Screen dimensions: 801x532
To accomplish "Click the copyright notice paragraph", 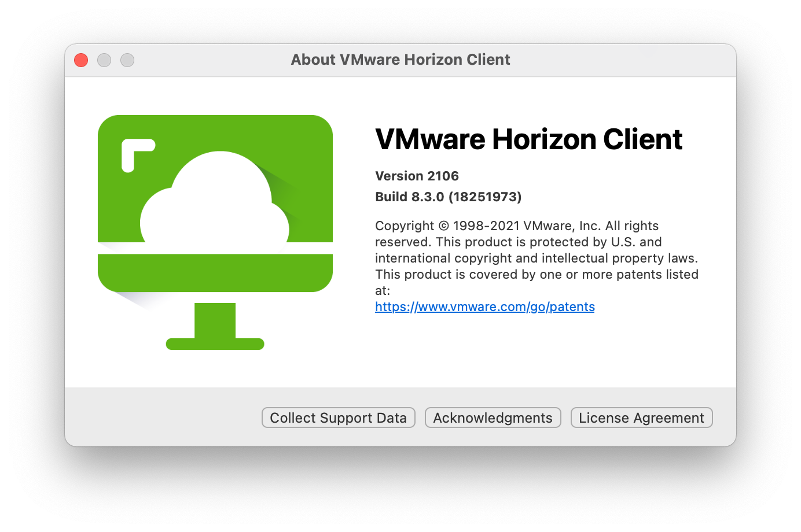I will (x=537, y=258).
